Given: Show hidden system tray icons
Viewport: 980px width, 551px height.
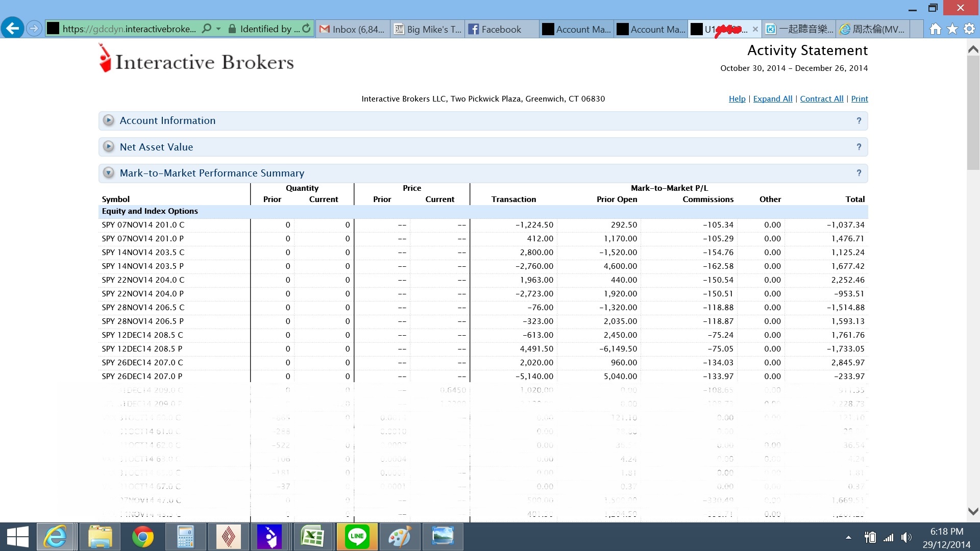Looking at the screenshot, I should pyautogui.click(x=848, y=537).
